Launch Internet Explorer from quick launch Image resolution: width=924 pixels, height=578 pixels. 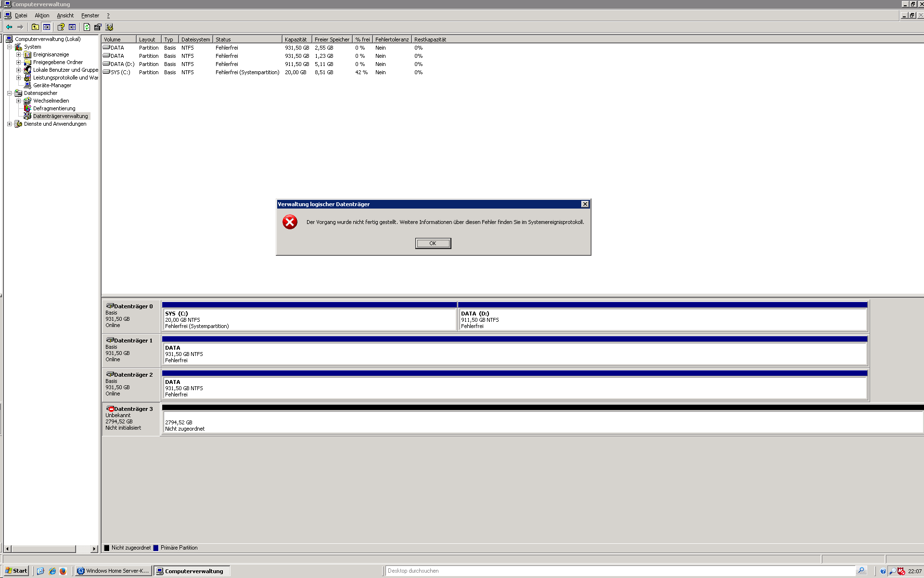tap(52, 571)
